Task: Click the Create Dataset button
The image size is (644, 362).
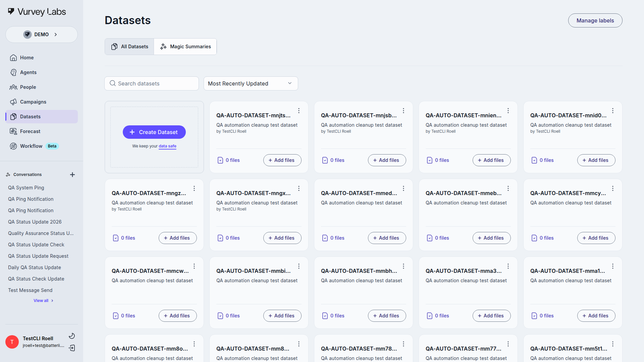Action: (154, 132)
